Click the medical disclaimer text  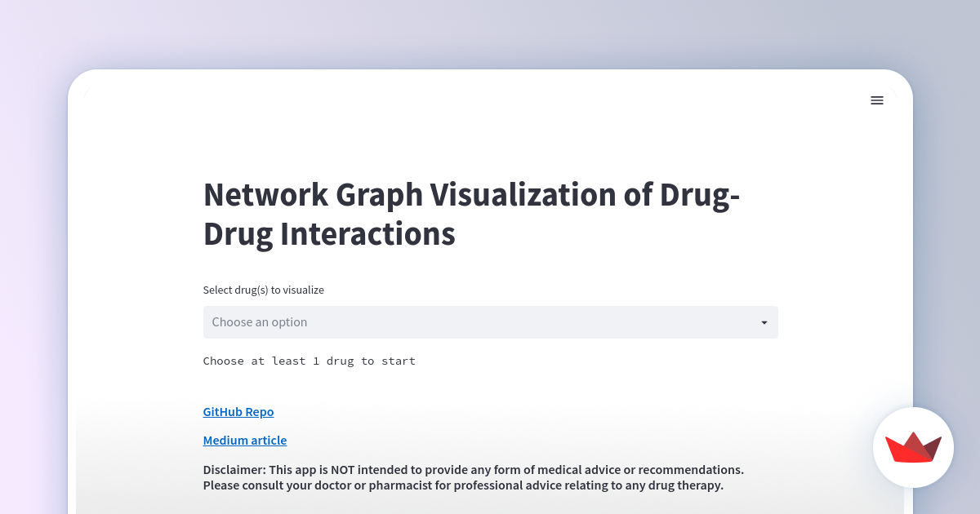473,477
